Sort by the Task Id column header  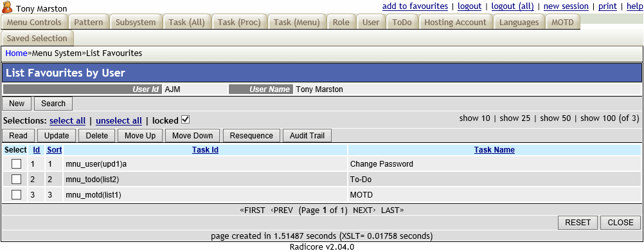point(206,150)
